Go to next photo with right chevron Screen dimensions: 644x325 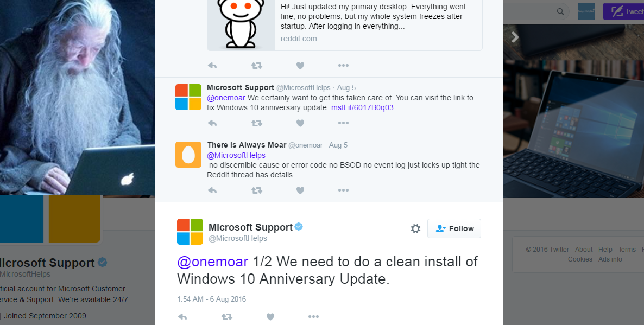[515, 37]
